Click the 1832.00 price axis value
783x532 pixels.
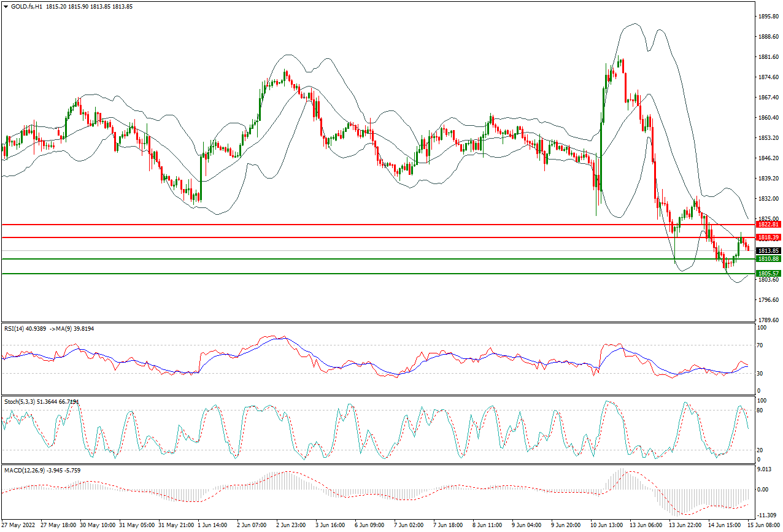[769, 199]
